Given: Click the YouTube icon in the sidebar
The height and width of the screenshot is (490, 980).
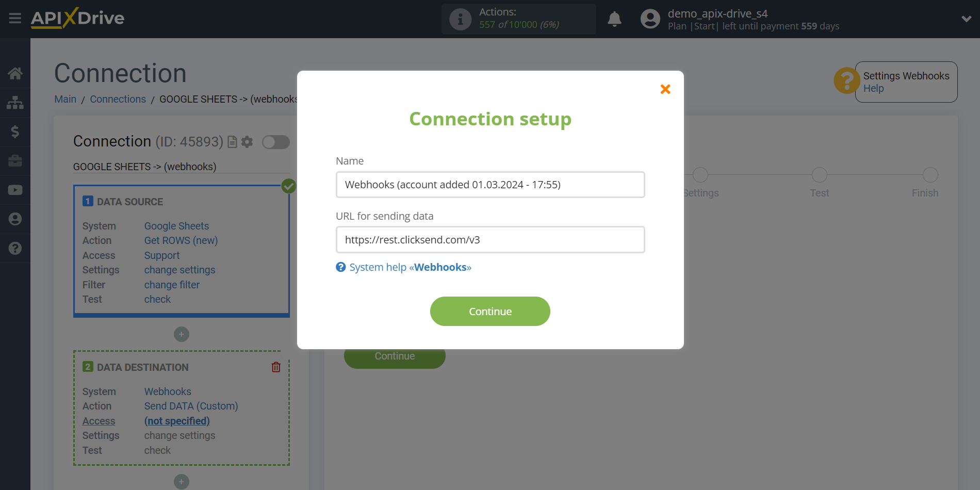Looking at the screenshot, I should click(15, 190).
